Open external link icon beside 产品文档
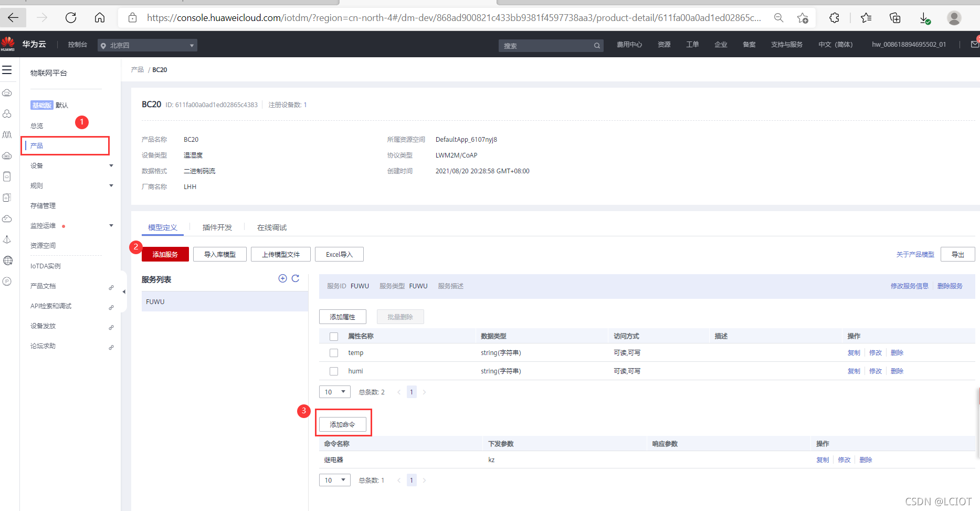980x511 pixels. pos(111,287)
